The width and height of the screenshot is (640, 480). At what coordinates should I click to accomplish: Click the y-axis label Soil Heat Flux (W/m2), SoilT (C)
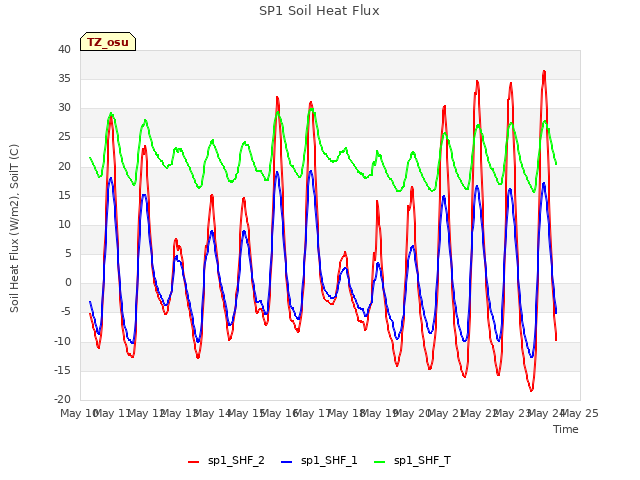click(14, 228)
